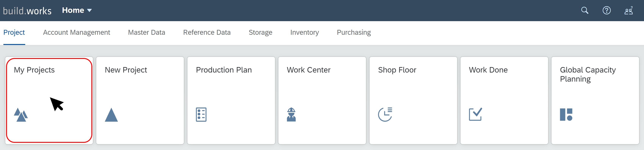Go to the Inventory tab
Screen dimensions: 644x150
pos(305,32)
